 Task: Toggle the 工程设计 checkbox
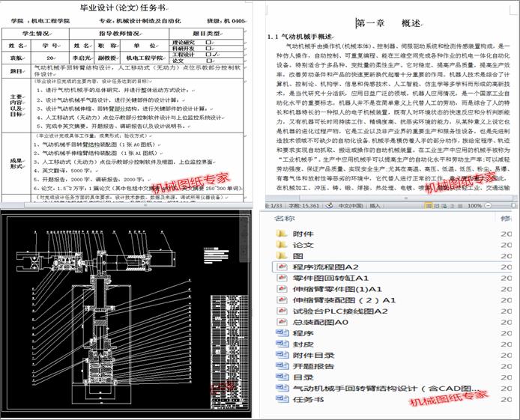[x=208, y=55]
